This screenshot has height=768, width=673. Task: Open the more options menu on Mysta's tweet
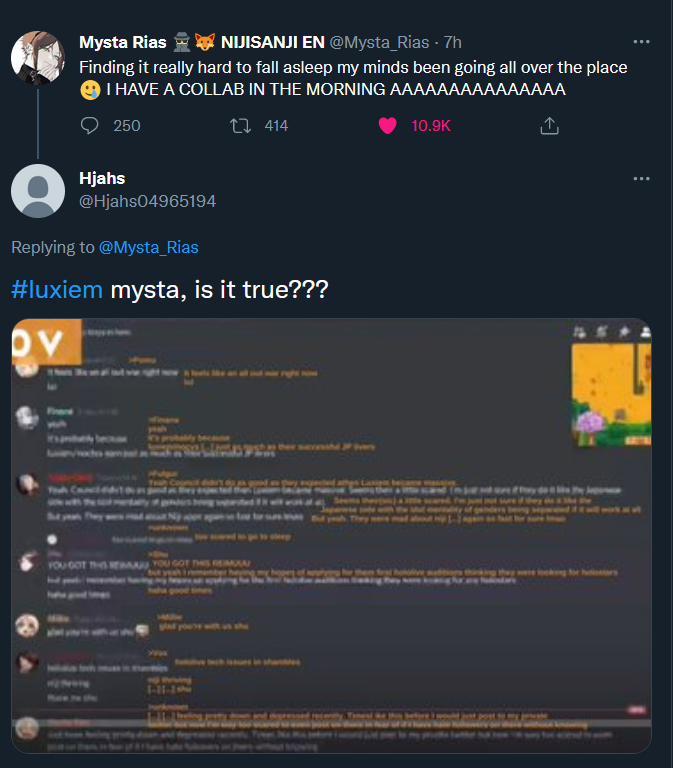[641, 42]
